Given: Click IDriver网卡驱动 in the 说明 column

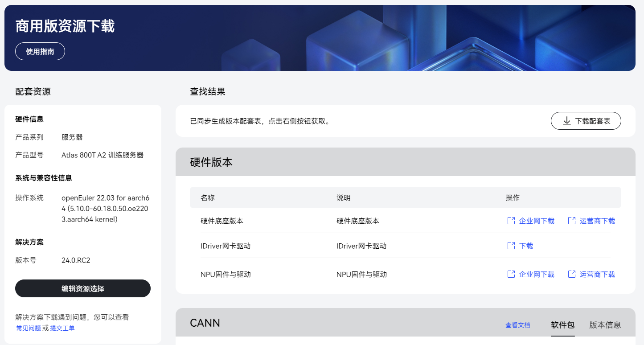Looking at the screenshot, I should tap(361, 246).
